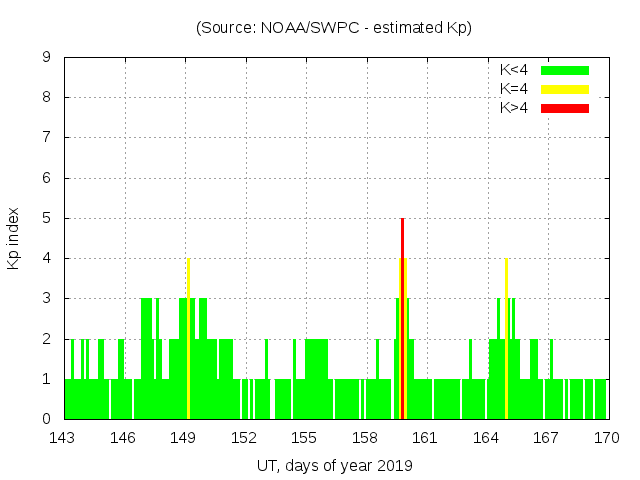The height and width of the screenshot is (480, 640).
Task: Pick the yellow Kp 4 bar near day 165
Action: pos(506,340)
